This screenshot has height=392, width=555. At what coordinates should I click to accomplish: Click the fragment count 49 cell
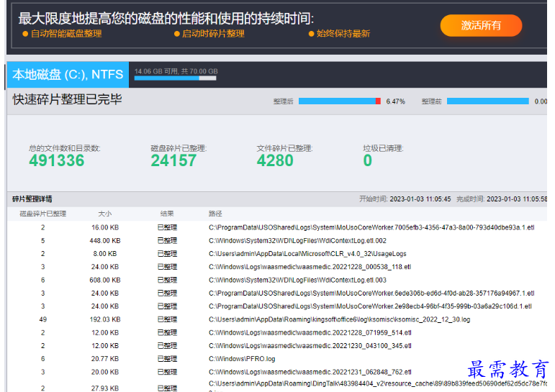tap(42, 319)
